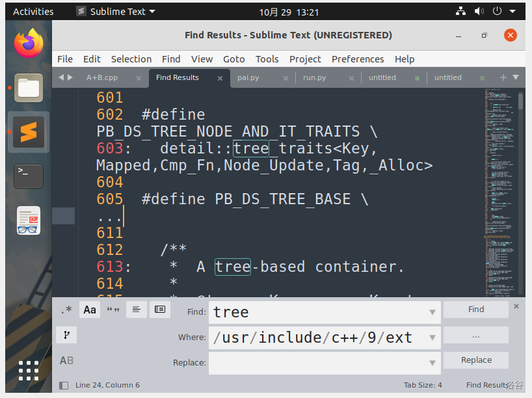Close the find panel with X
532x398 pixels.
[x=516, y=306]
